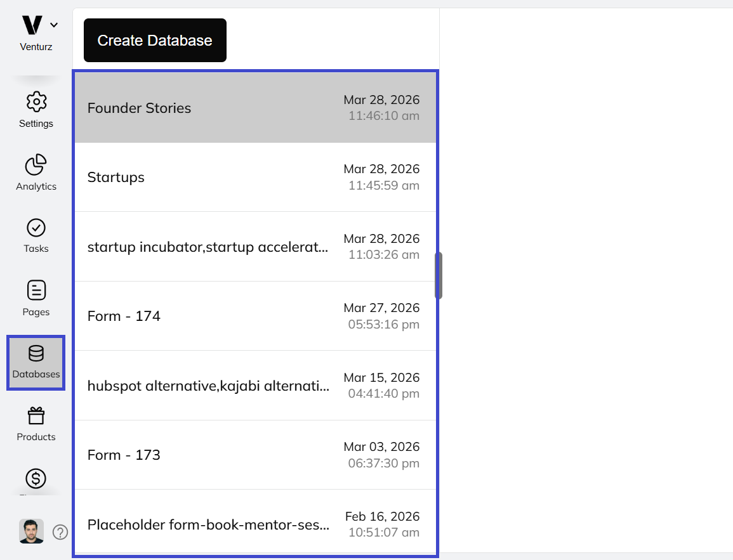Select the hubspot alternative database entry
733x560 pixels.
[x=254, y=386]
